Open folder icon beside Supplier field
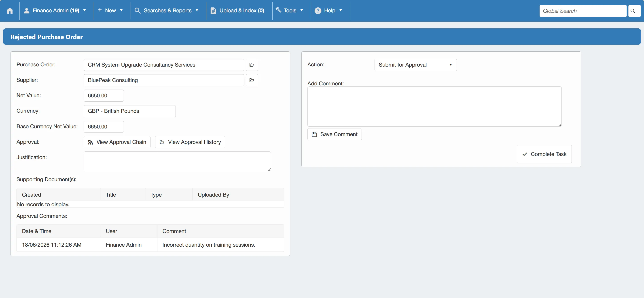The height and width of the screenshot is (298, 644). (x=252, y=80)
